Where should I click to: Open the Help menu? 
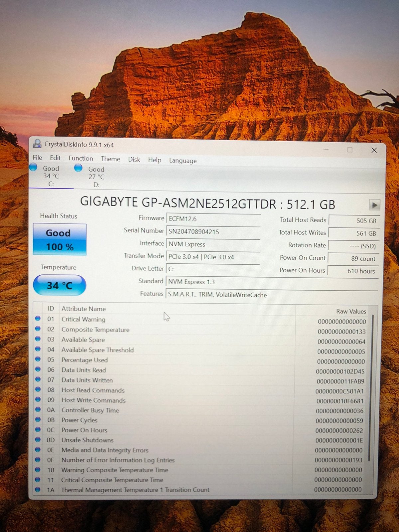coord(155,160)
